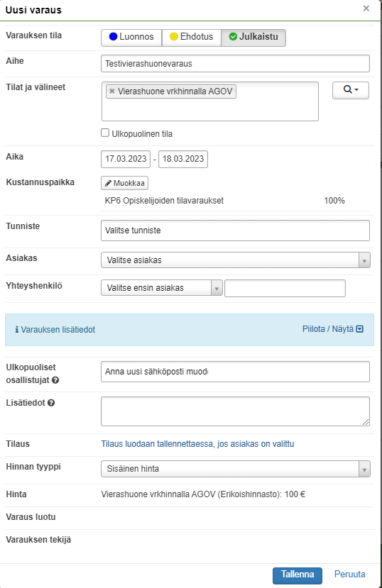Click info icon in Varauksen lisätiedot
Image resolution: width=382 pixels, height=588 pixels.
17,330
